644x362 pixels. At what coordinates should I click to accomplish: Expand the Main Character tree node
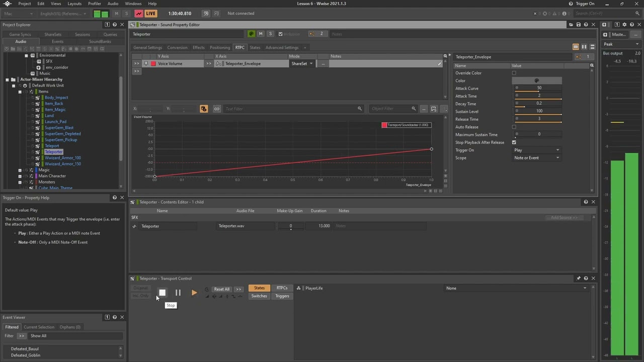tap(20, 176)
